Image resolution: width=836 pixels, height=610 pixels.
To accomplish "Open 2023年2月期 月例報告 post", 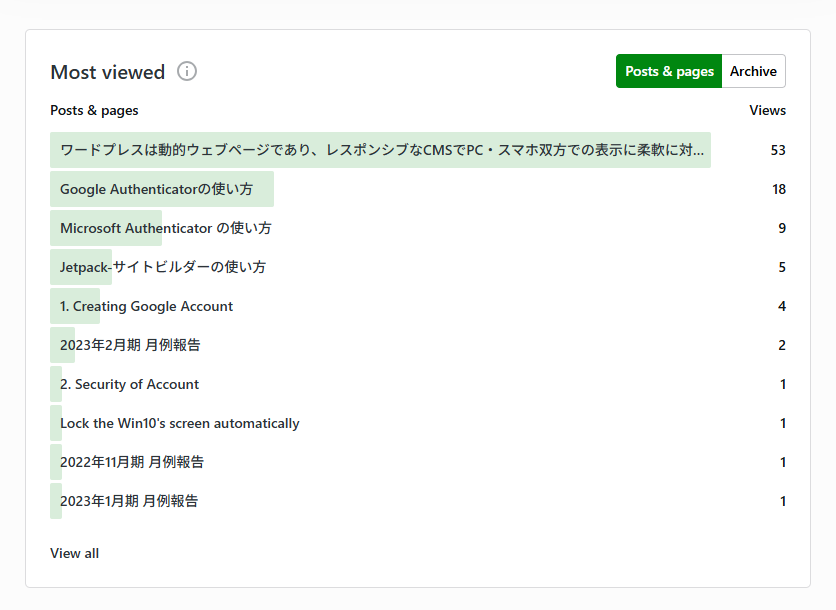I will click(130, 345).
